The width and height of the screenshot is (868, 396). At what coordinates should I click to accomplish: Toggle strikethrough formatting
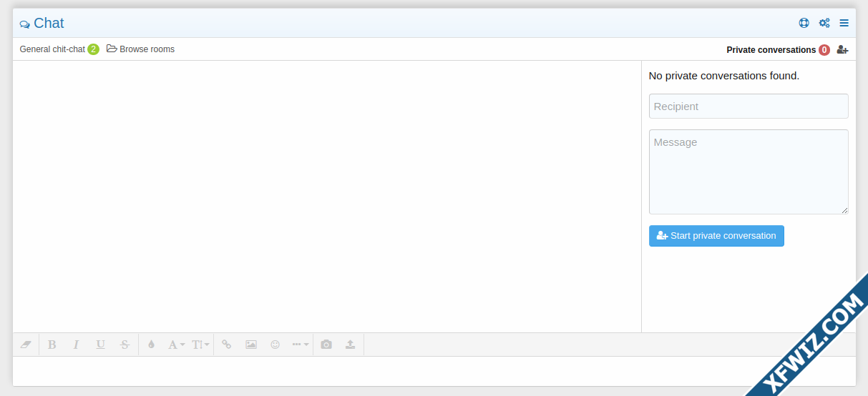pyautogui.click(x=125, y=345)
